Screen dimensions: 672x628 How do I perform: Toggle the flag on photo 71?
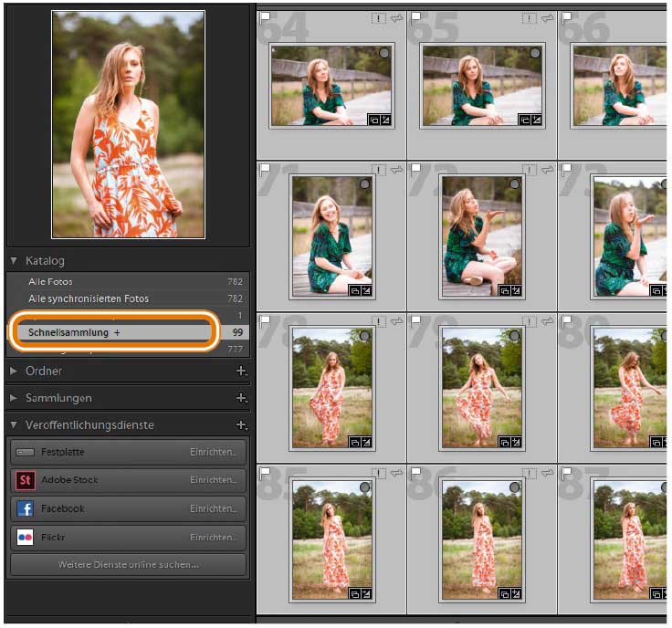[x=266, y=169]
